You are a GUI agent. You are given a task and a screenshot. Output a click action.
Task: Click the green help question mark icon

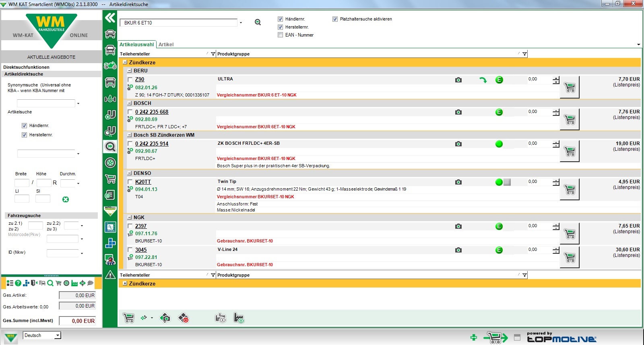[18, 283]
